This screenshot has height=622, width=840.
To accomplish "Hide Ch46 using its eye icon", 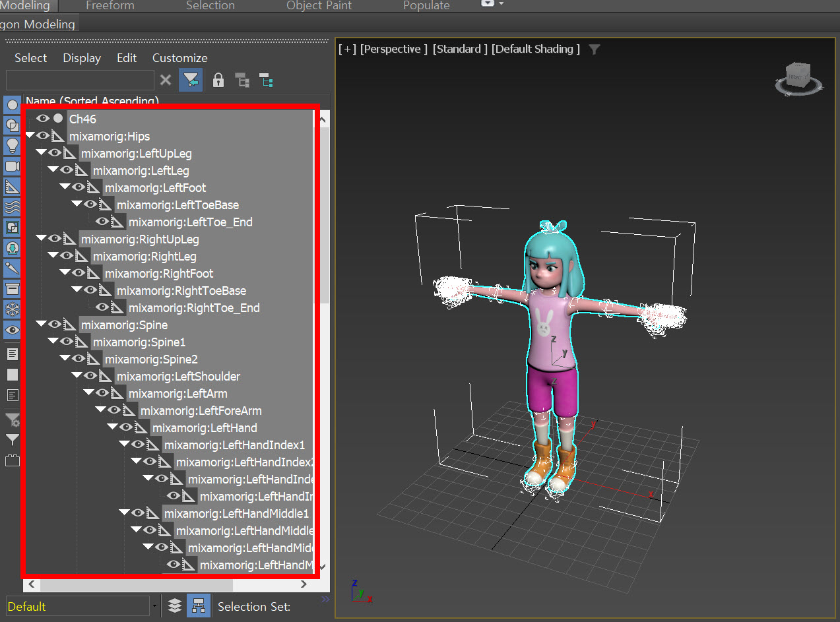I will [43, 119].
